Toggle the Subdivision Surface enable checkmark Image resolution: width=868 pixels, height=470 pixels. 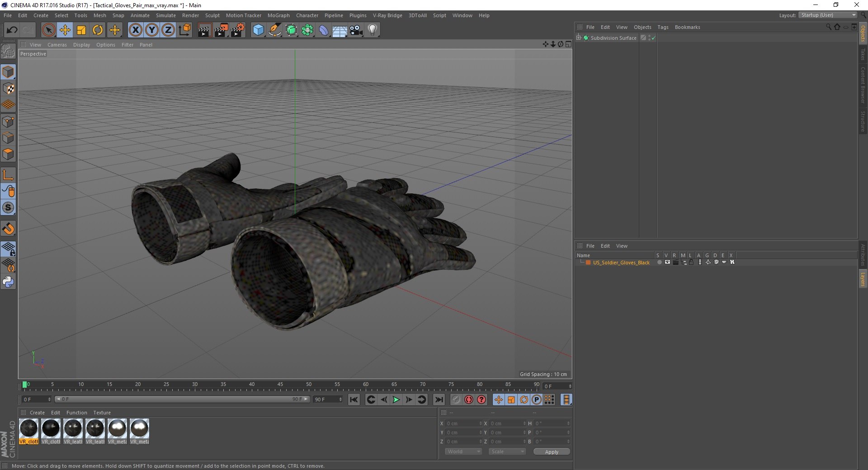point(653,38)
